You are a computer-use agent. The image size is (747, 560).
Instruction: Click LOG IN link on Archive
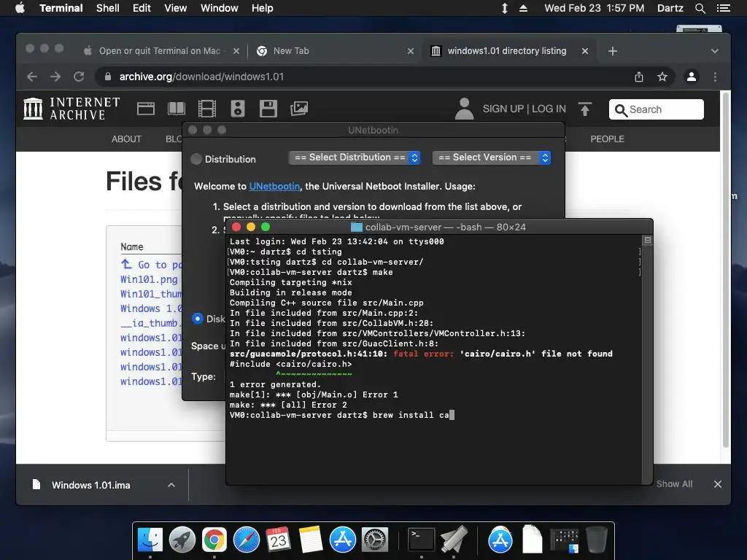click(x=549, y=109)
